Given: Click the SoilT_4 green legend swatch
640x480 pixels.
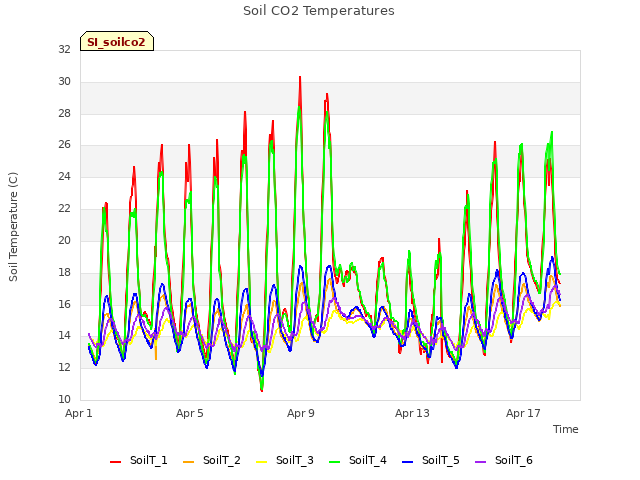Looking at the screenshot, I should click(x=335, y=462).
